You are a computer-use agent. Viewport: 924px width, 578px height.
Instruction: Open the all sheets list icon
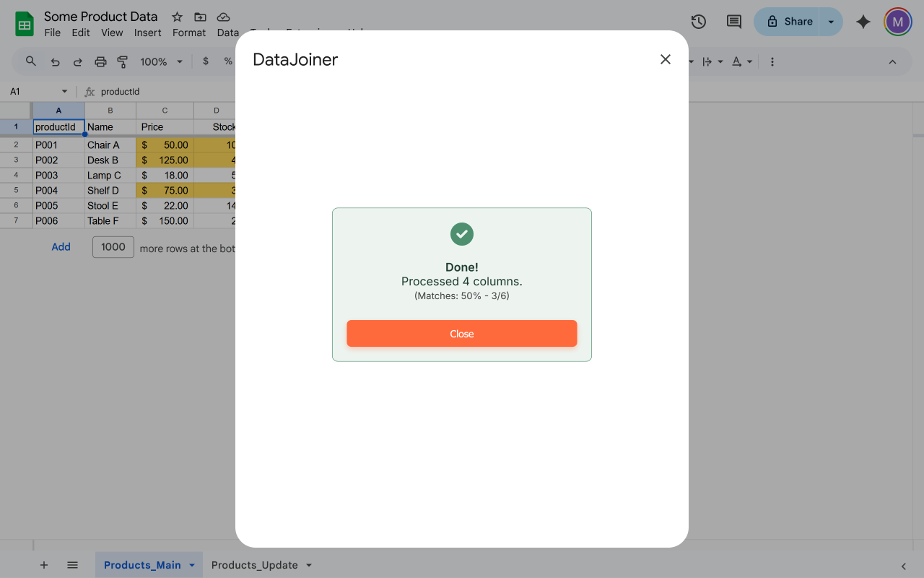72,565
